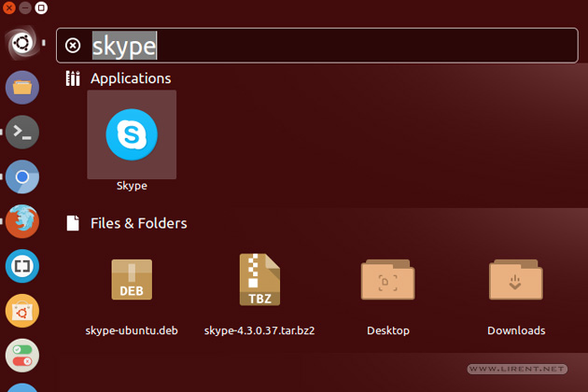Launch Chromium browser from the launcher

pyautogui.click(x=22, y=176)
